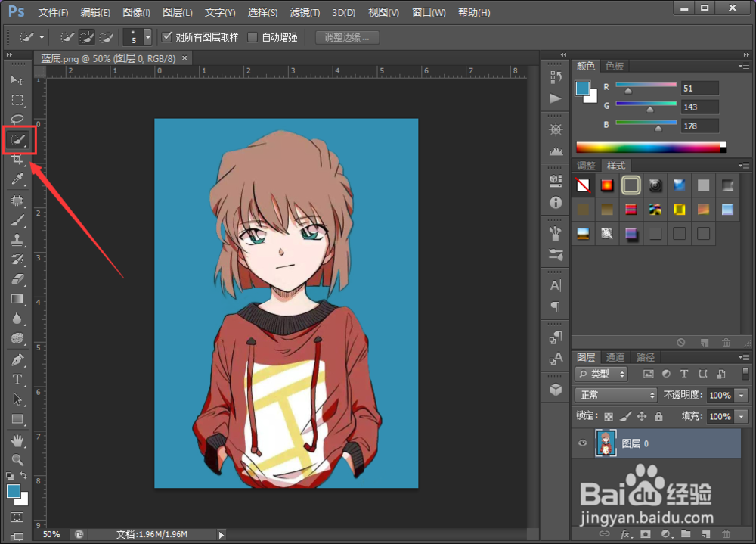Select the Gradient tool
Viewport: 756px width, 544px height.
pyautogui.click(x=17, y=299)
